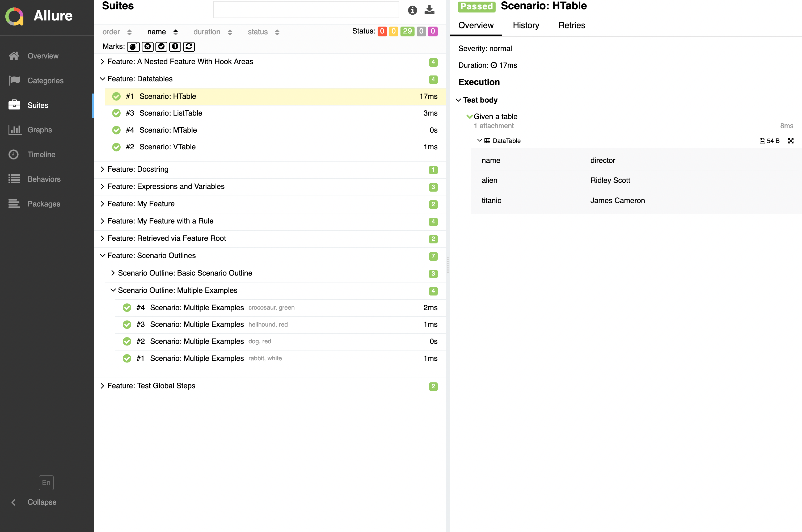This screenshot has height=532, width=802.
Task: Sort suites by name
Action: (163, 32)
